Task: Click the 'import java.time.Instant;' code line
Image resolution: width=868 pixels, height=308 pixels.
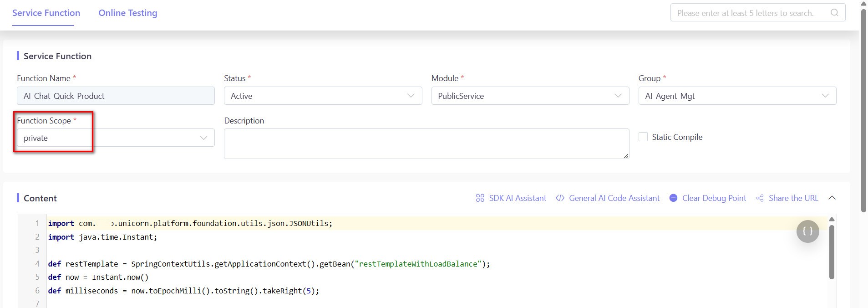Action: [x=102, y=237]
